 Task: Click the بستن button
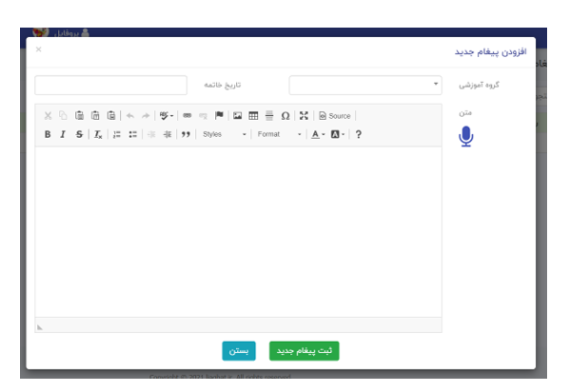click(x=239, y=351)
